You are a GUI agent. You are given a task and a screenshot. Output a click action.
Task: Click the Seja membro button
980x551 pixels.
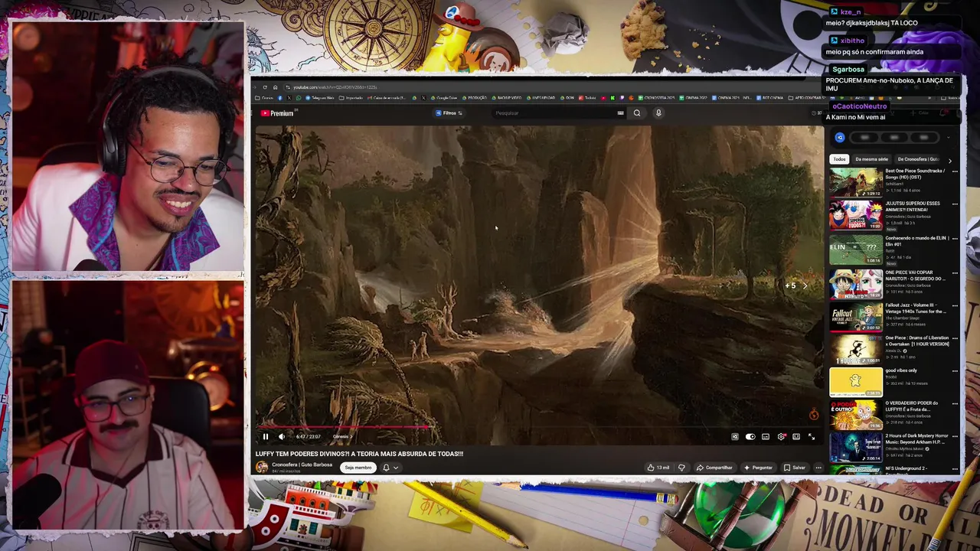[358, 468]
